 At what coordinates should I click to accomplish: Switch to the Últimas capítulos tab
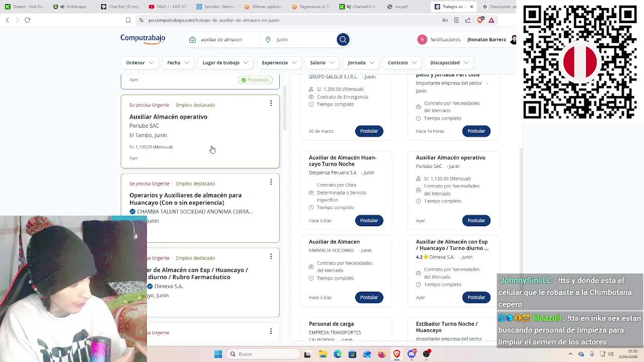pyautogui.click(x=263, y=7)
